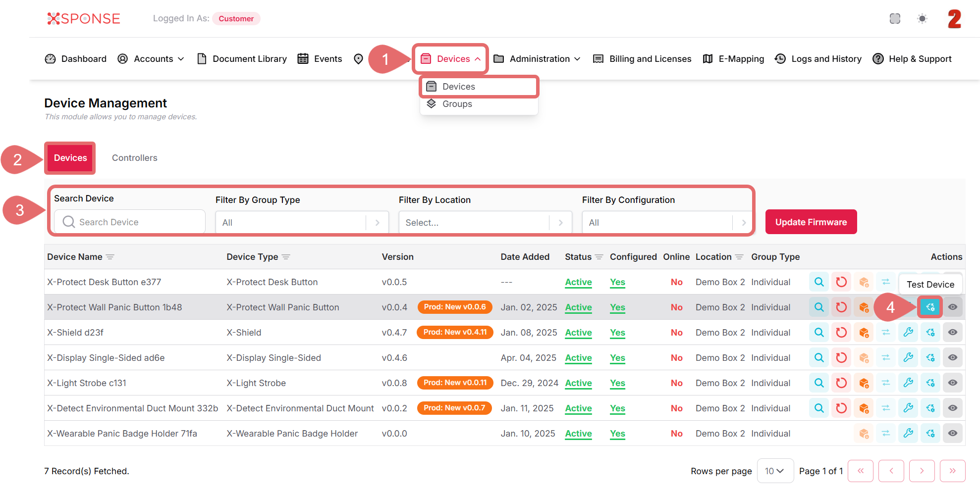Click the red restart icon for X-Light Strobe c131
Image resolution: width=980 pixels, height=491 pixels.
click(841, 383)
